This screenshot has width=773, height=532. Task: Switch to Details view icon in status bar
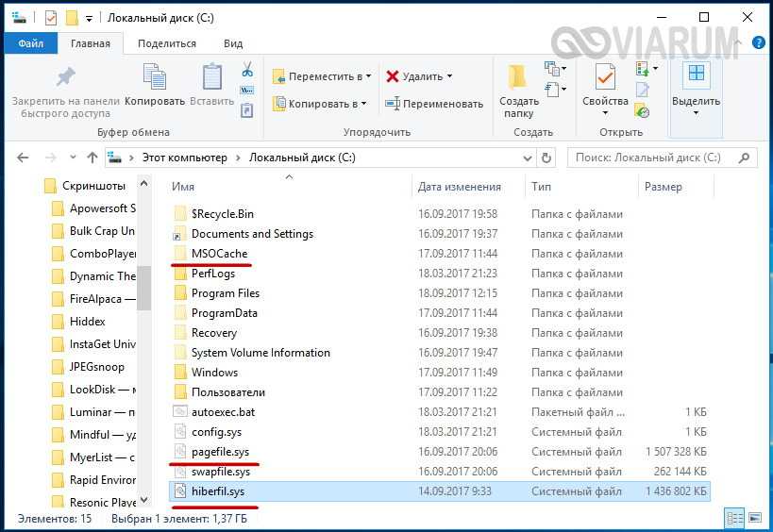(x=735, y=518)
